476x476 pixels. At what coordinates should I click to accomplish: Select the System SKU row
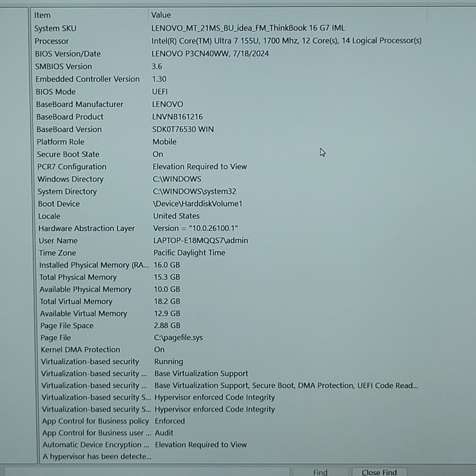point(56,29)
